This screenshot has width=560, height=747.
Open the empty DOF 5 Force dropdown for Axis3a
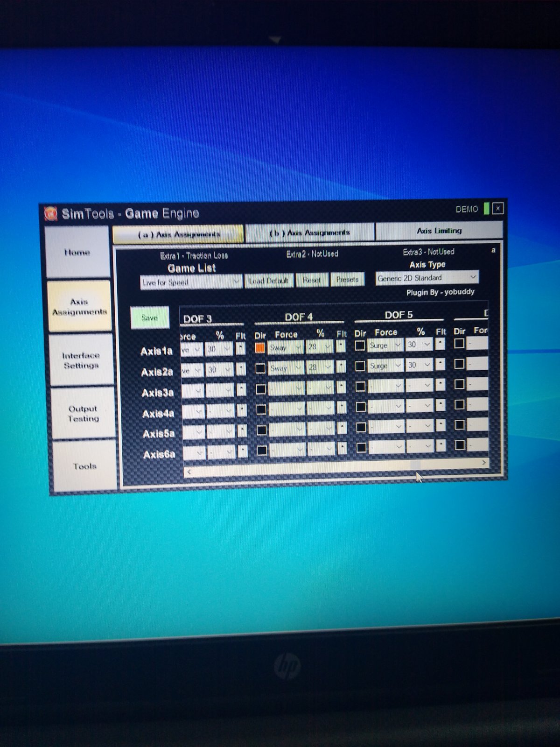(x=386, y=386)
